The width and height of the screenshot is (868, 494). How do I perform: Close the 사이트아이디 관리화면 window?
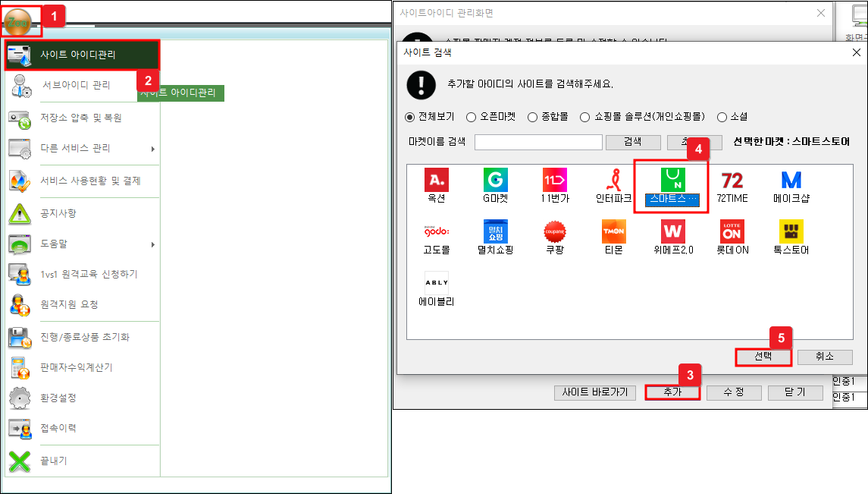click(x=821, y=13)
